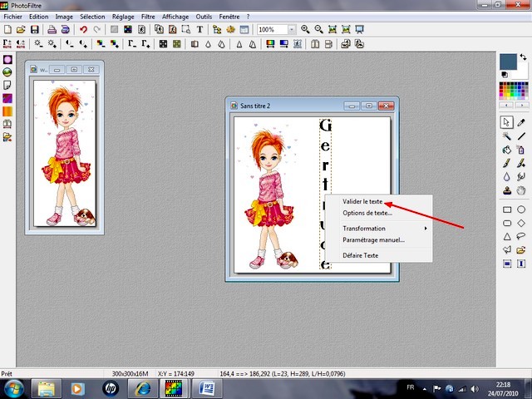Open the Réglage menu
The width and height of the screenshot is (532, 399).
123,17
